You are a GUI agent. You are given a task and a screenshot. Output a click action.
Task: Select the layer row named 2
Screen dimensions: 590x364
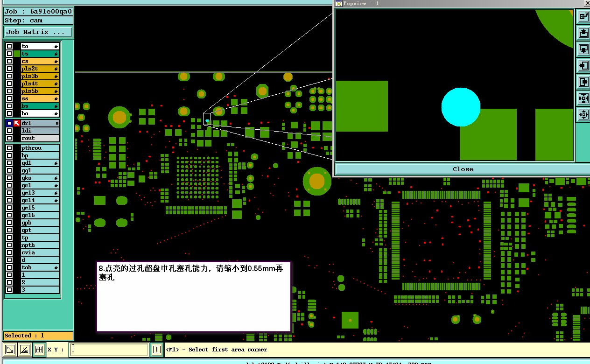pyautogui.click(x=40, y=282)
